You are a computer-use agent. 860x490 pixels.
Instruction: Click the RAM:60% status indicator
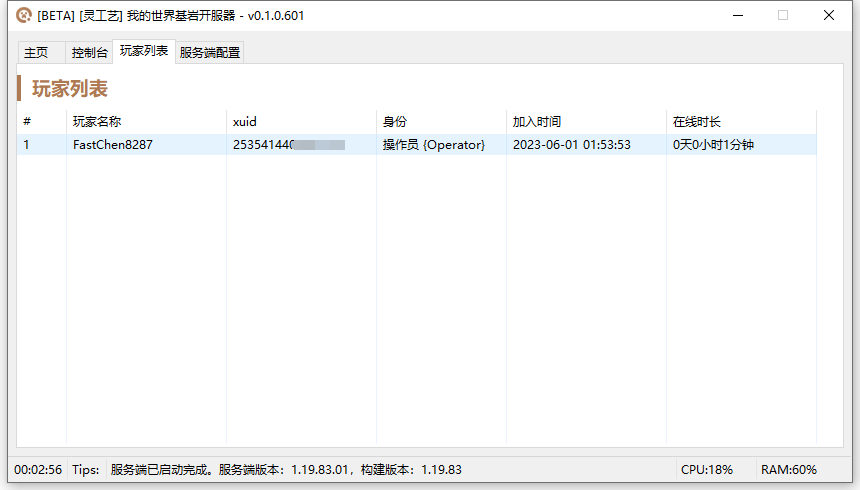click(x=789, y=470)
